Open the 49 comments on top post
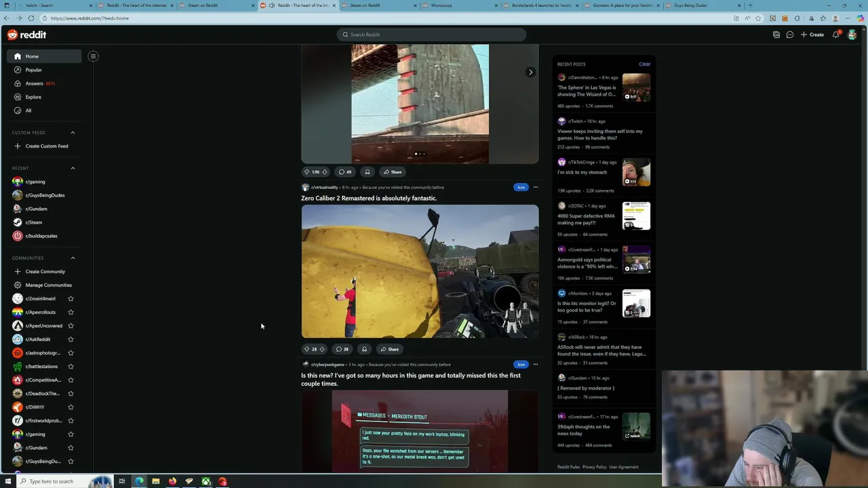Screen dimensions: 868x488 tap(345, 171)
